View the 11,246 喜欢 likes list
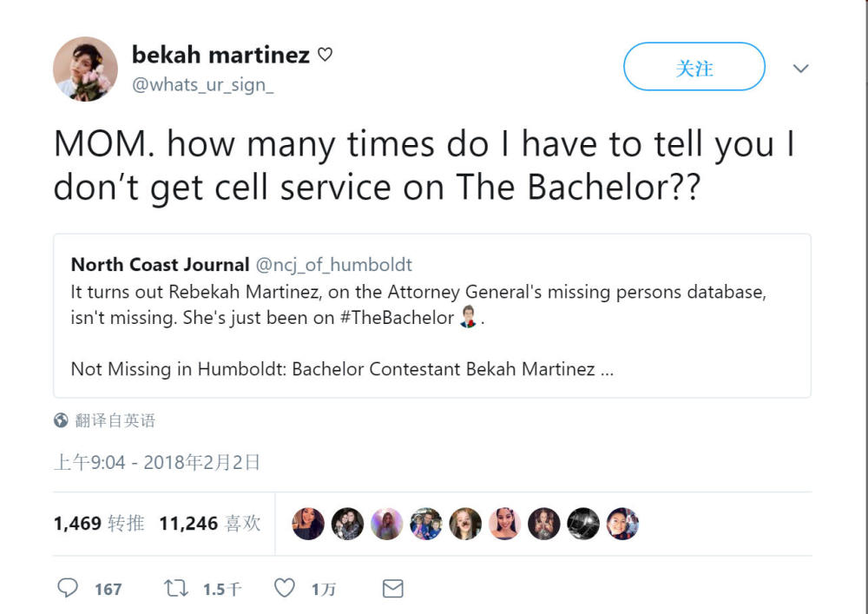 point(210,523)
